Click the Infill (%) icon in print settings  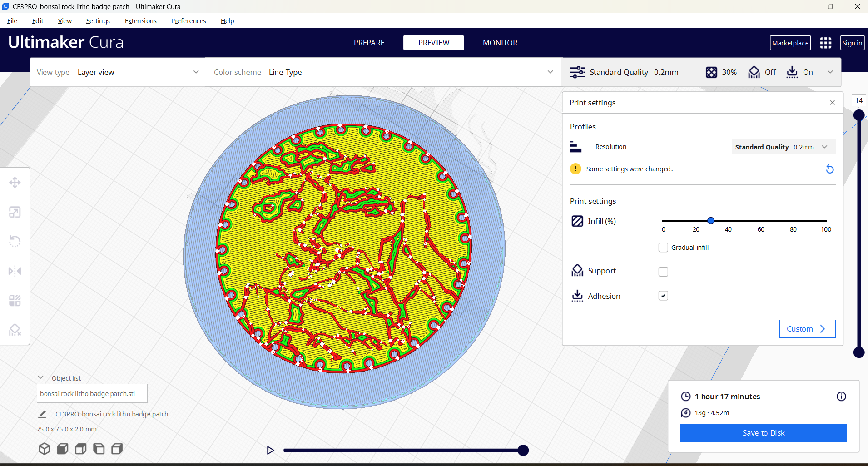(x=577, y=221)
